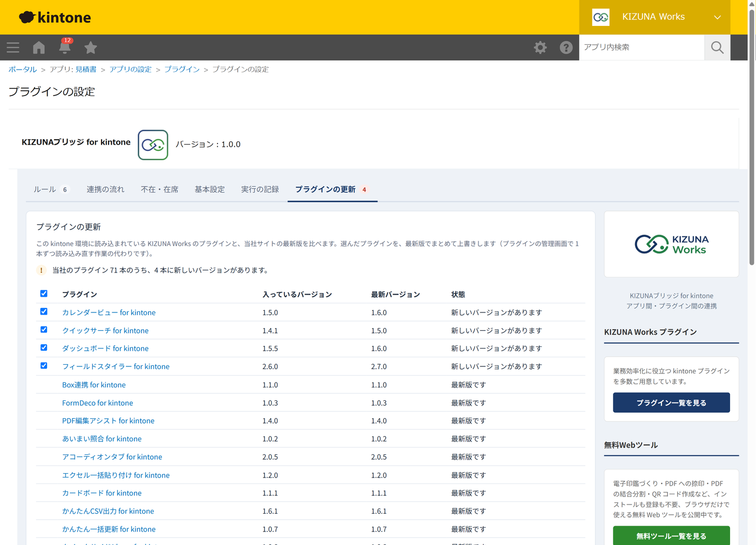The height and width of the screenshot is (545, 756).
Task: Click the アプリの設定 breadcrumb link
Action: [130, 70]
